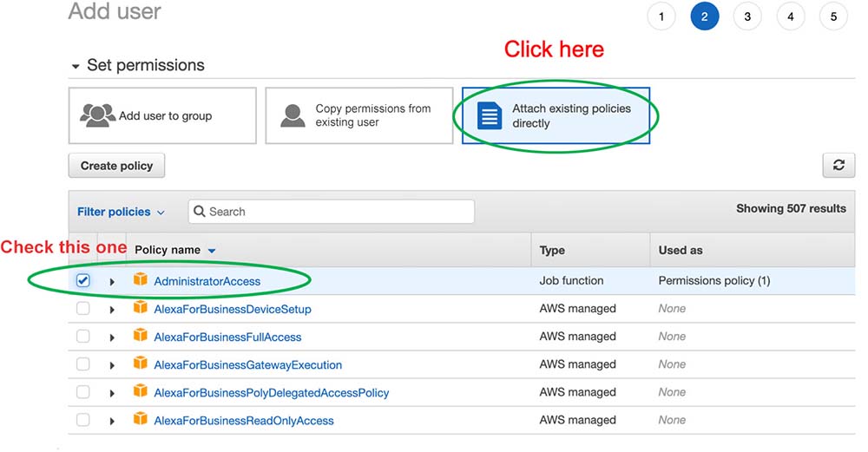
Task: Click the Copy permissions person icon
Action: (x=293, y=116)
